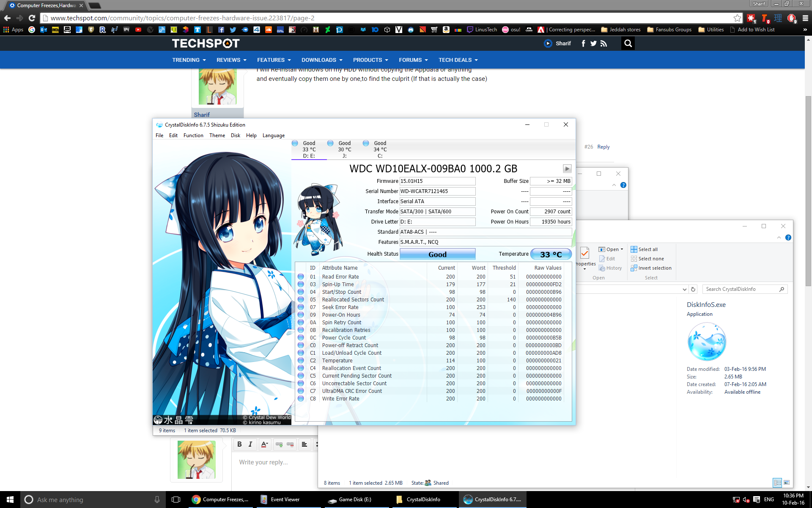This screenshot has height=508, width=812.
Task: Click the volume icon in system tray
Action: coord(746,500)
